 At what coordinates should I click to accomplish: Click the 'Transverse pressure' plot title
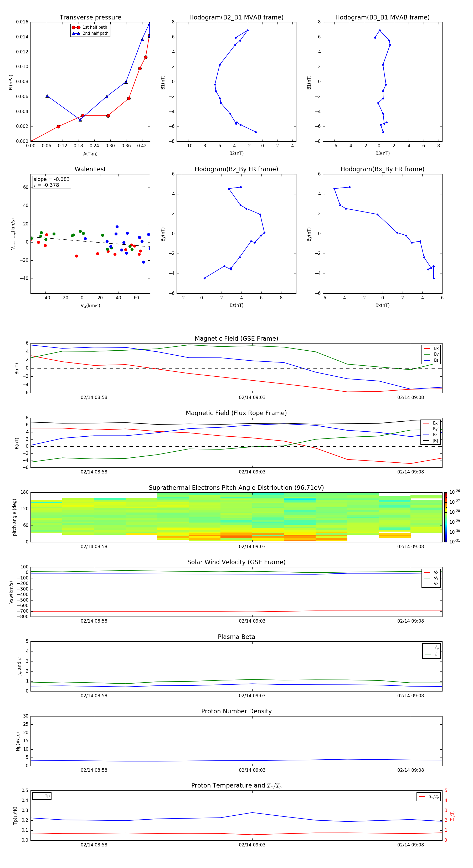90,18
